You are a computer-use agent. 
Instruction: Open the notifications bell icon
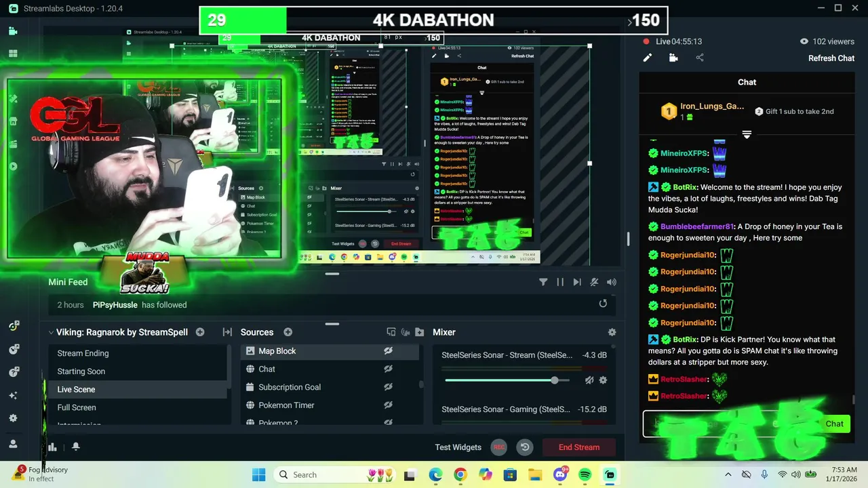coord(76,447)
